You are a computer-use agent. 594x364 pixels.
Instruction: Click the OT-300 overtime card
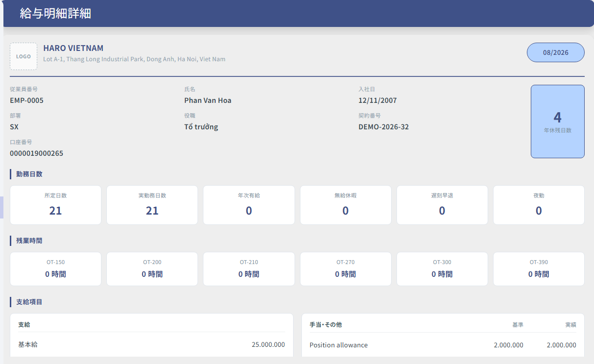pos(442,269)
